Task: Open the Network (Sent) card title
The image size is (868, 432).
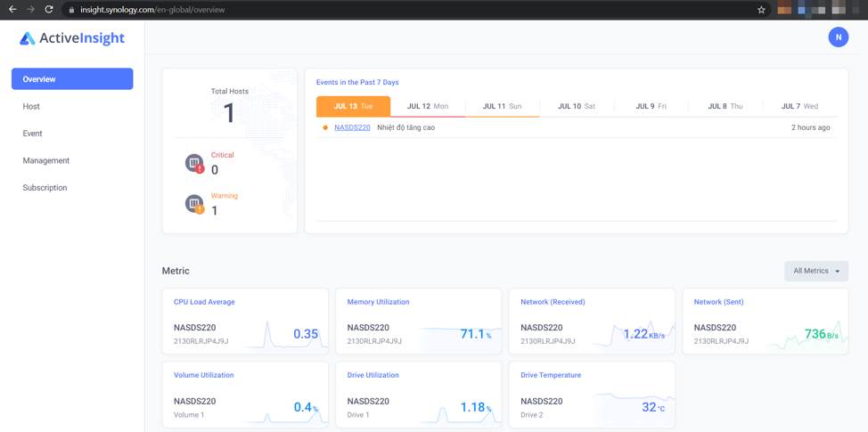Action: [x=718, y=302]
